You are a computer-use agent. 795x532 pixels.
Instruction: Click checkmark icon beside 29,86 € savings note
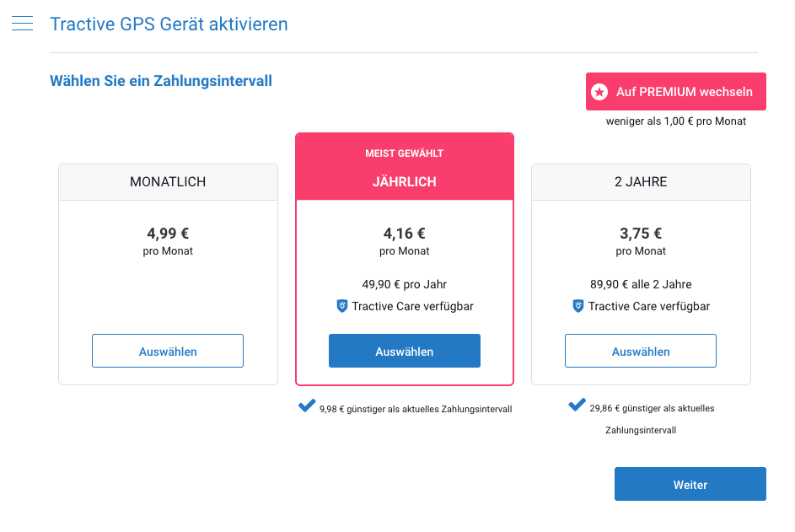[x=577, y=405]
